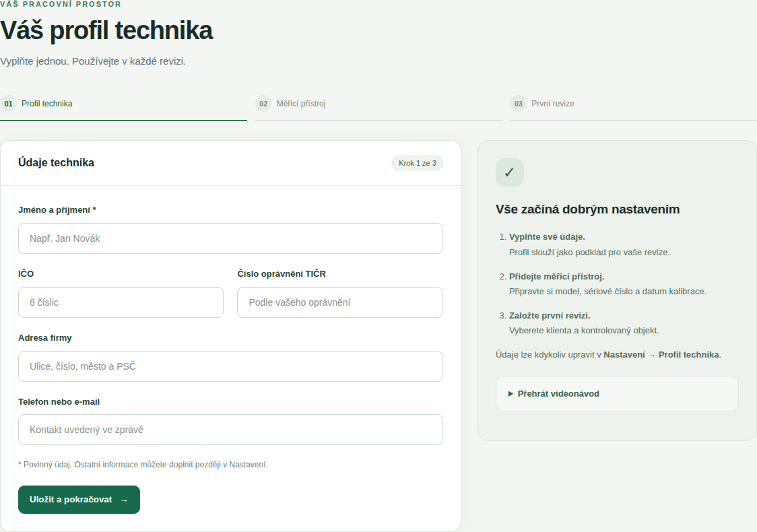Click the VÁŠ PRACOVNÍ PROSTOR overline text
757x532 pixels.
click(x=61, y=4)
